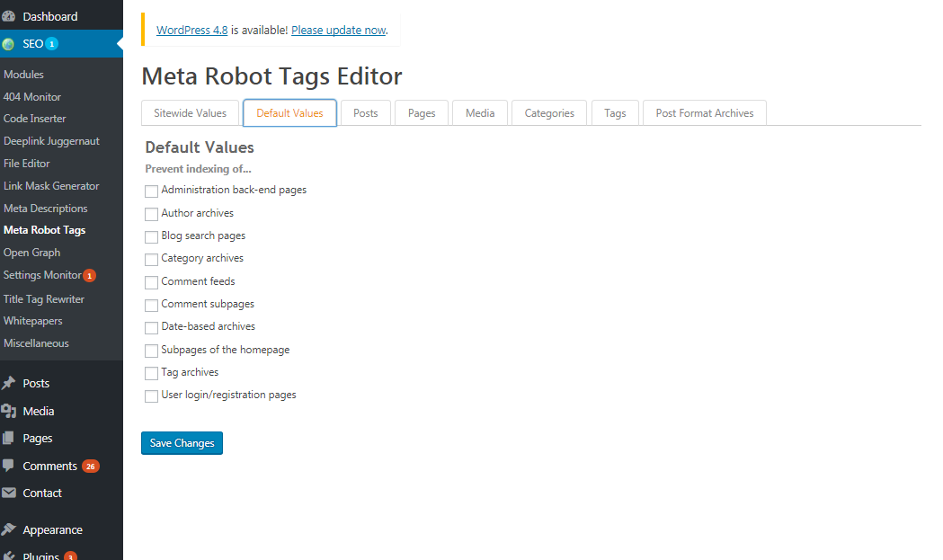Click the Dashboard icon in the sidebar

(x=10, y=15)
